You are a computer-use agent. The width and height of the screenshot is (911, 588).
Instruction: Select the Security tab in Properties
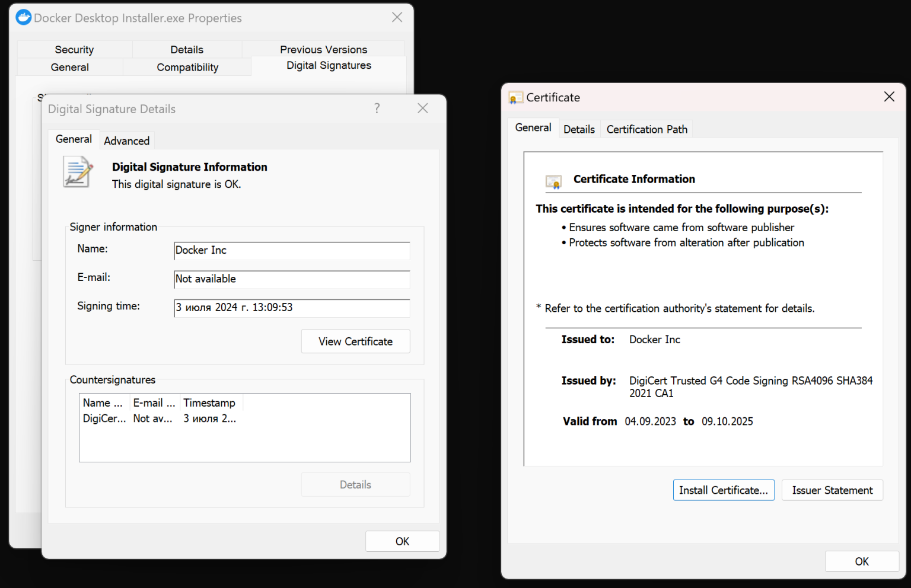(74, 49)
